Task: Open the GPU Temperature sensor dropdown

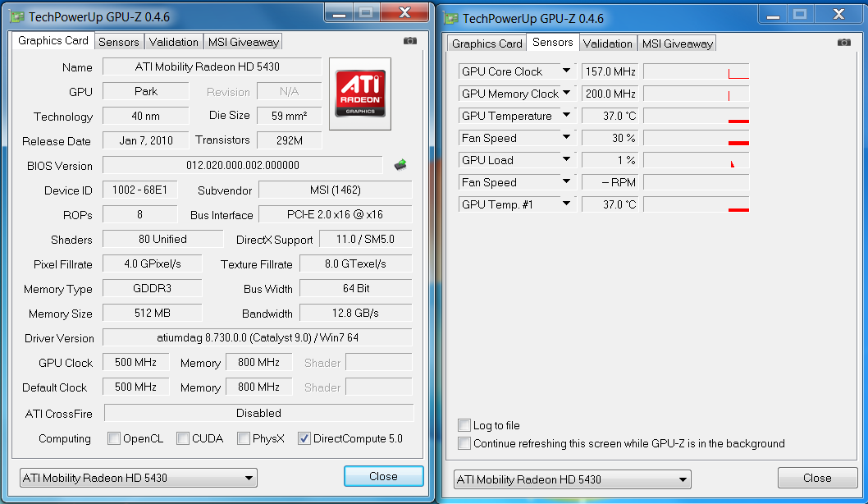Action: click(x=566, y=116)
